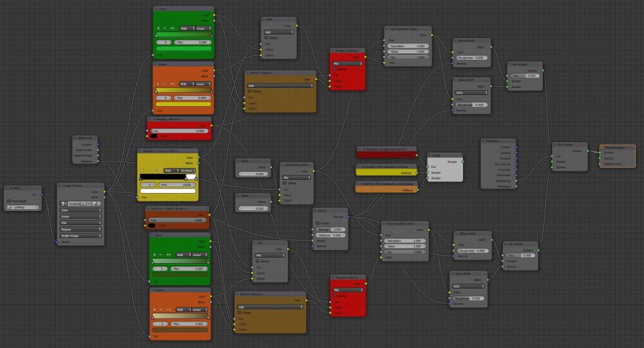Click yellow color bar in top orange ColorRamp
The image size is (644, 348).
tap(184, 104)
